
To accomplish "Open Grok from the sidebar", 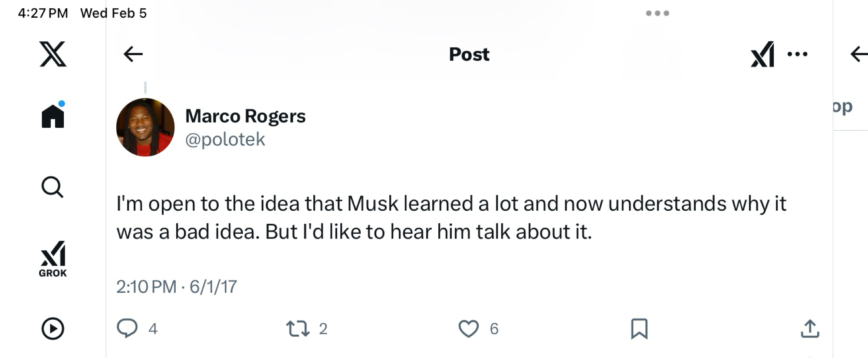I will (53, 259).
